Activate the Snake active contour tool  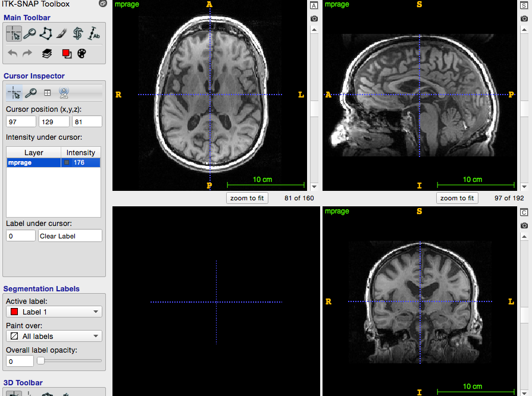coord(78,33)
